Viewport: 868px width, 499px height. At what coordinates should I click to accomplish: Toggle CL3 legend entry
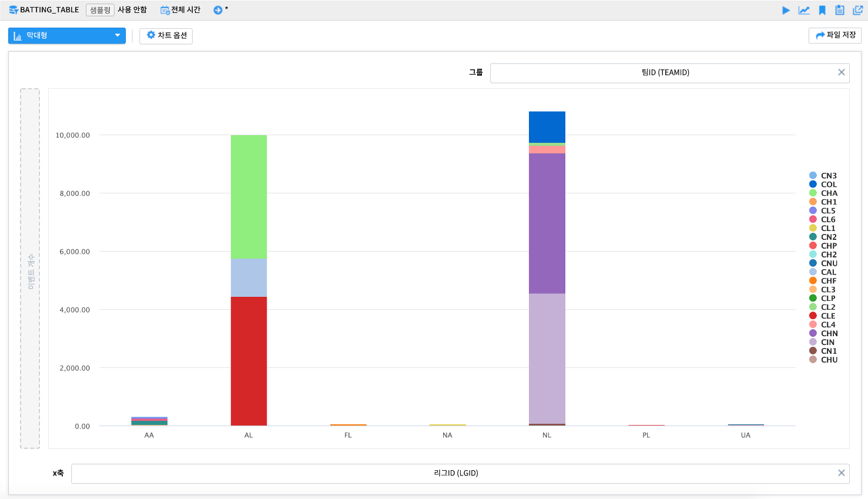[x=823, y=290]
